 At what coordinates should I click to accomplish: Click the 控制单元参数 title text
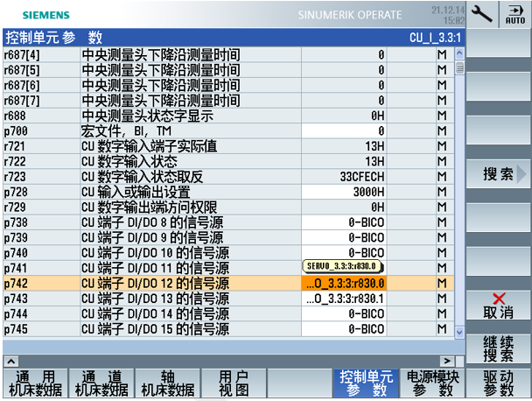click(x=54, y=38)
